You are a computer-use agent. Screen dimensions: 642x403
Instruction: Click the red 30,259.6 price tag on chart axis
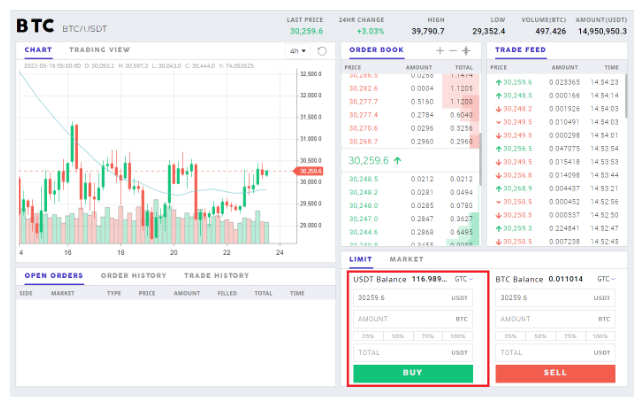pyautogui.click(x=309, y=171)
